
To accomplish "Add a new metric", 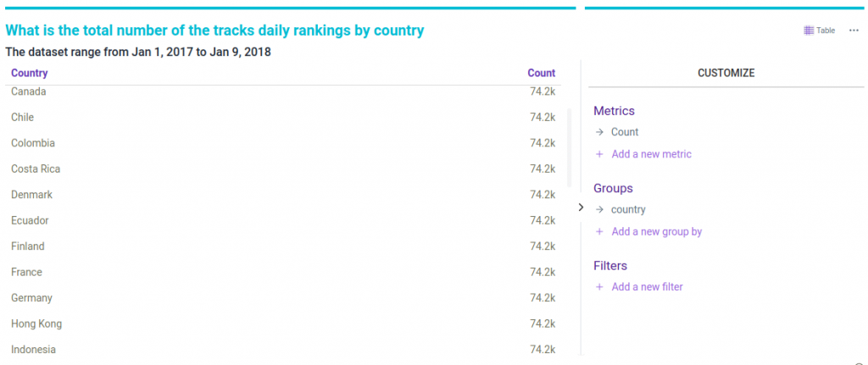I will (651, 154).
